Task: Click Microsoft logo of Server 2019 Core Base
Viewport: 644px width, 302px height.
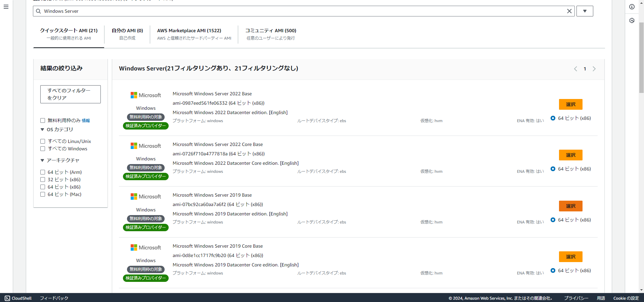Action: point(146,248)
